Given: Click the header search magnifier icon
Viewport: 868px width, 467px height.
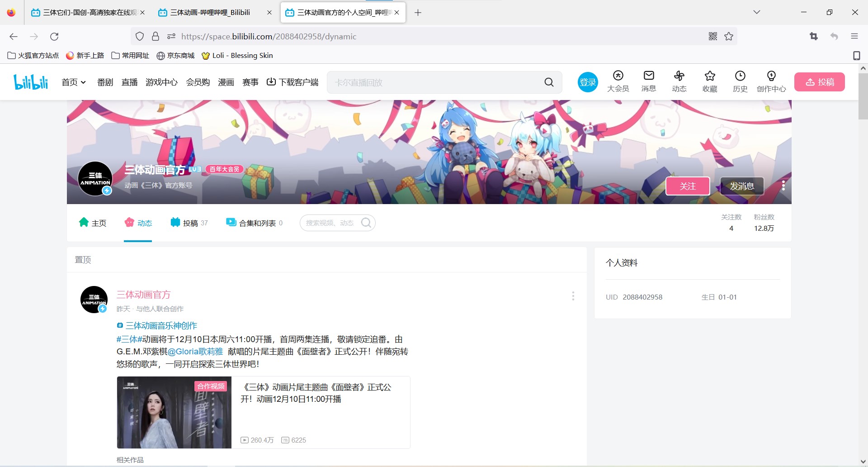Looking at the screenshot, I should coord(549,82).
